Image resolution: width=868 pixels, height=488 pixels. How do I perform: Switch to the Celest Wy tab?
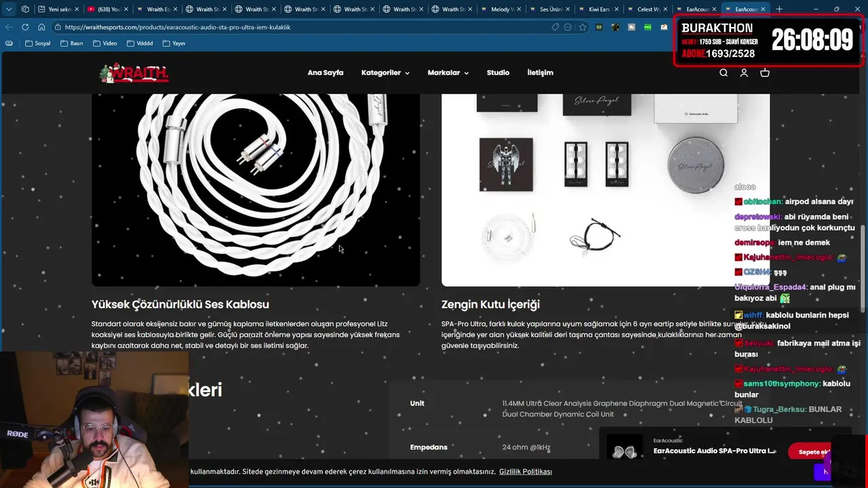coord(648,9)
